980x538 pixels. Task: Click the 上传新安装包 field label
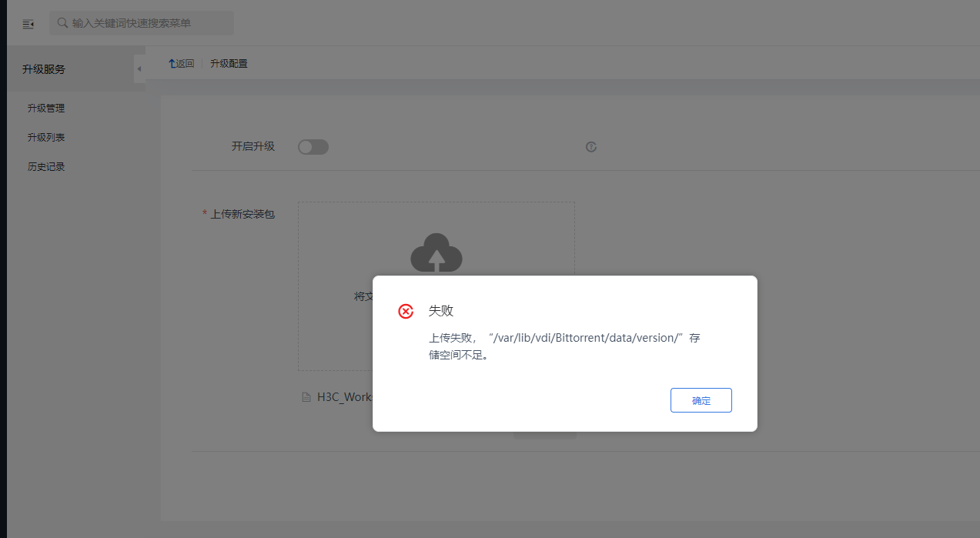(242, 214)
